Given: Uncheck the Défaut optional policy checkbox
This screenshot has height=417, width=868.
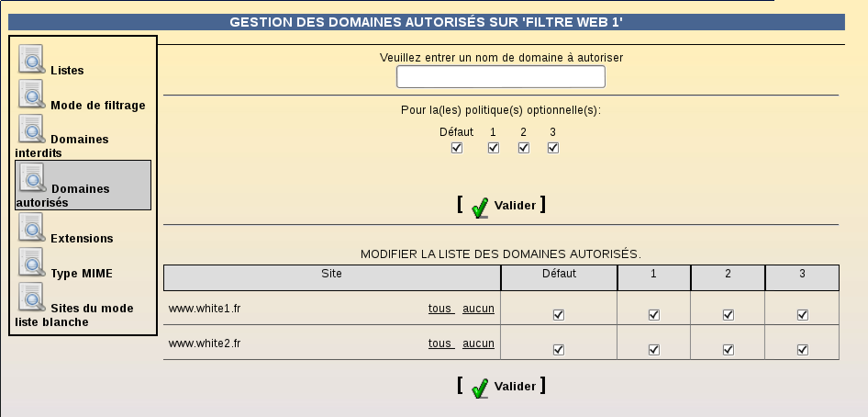Looking at the screenshot, I should coord(457,148).
